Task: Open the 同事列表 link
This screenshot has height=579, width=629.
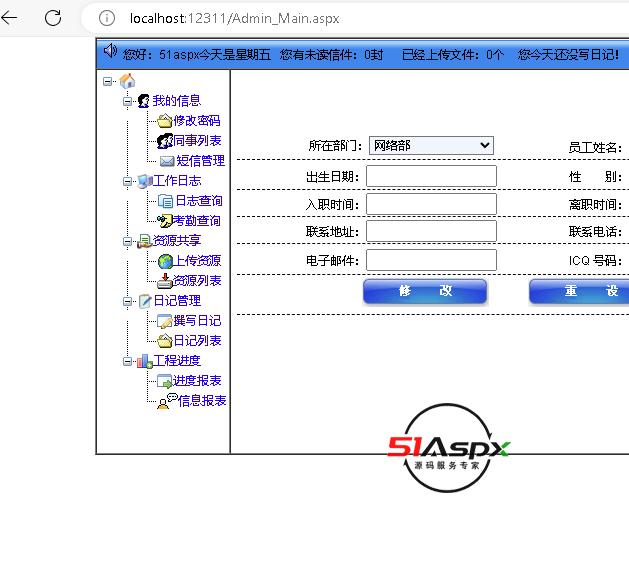Action: tap(197, 140)
